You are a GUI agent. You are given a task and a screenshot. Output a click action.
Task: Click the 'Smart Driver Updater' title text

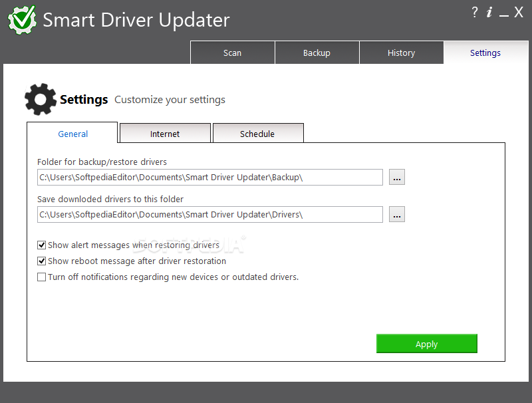pos(136,20)
